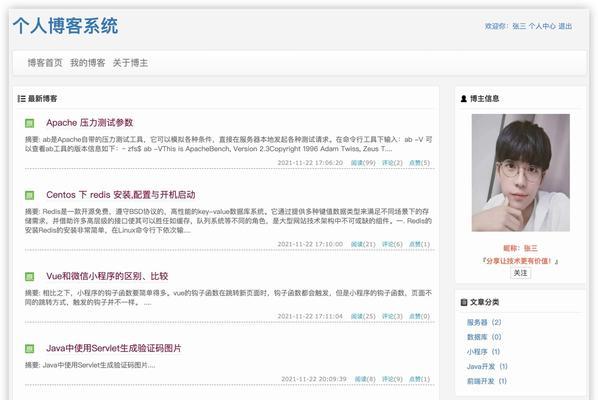Open the 数据库 (0) category

pos(484,337)
